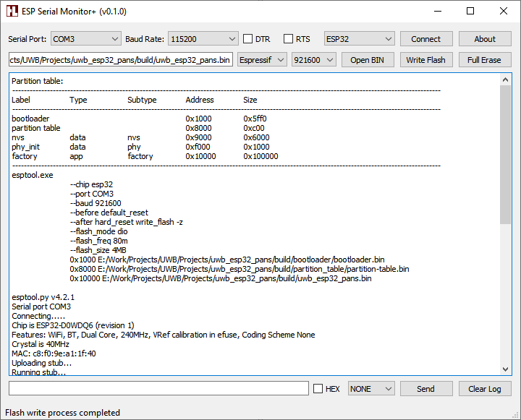Start flashing with Write Flash

tap(425, 60)
